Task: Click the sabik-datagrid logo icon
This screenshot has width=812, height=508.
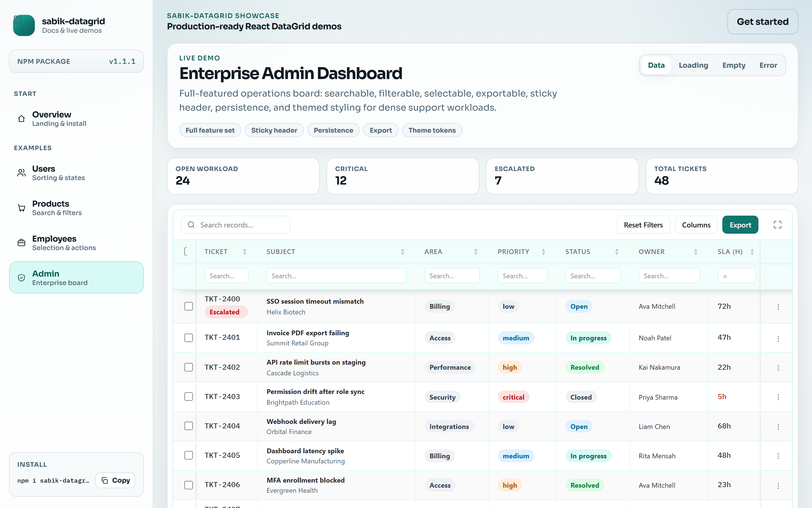Action: tap(24, 25)
